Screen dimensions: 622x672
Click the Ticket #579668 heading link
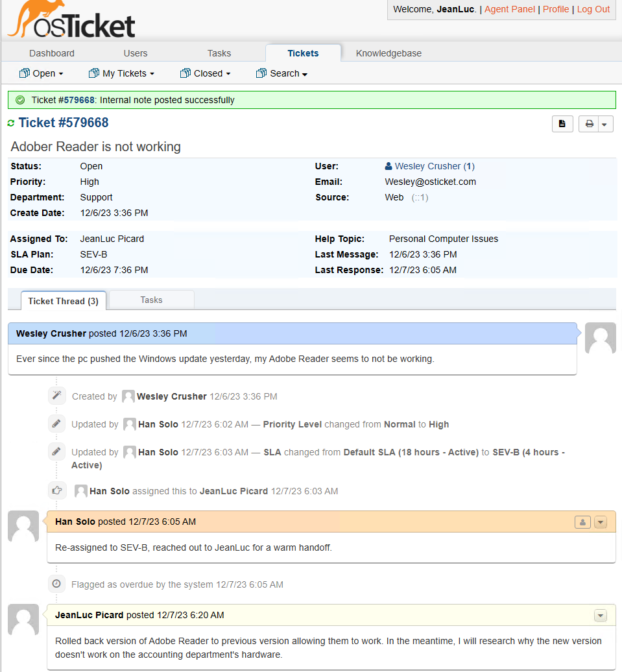pyautogui.click(x=64, y=123)
